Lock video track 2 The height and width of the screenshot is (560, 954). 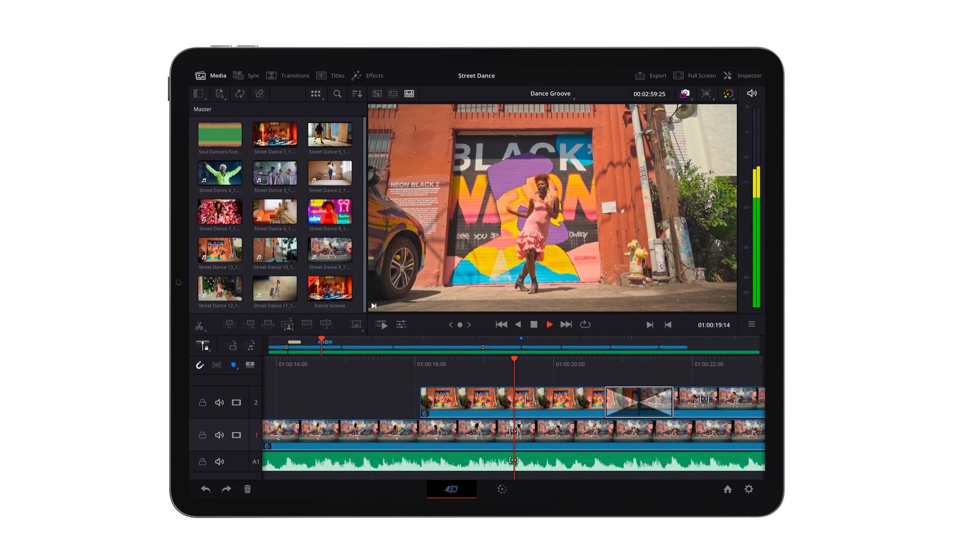202,402
